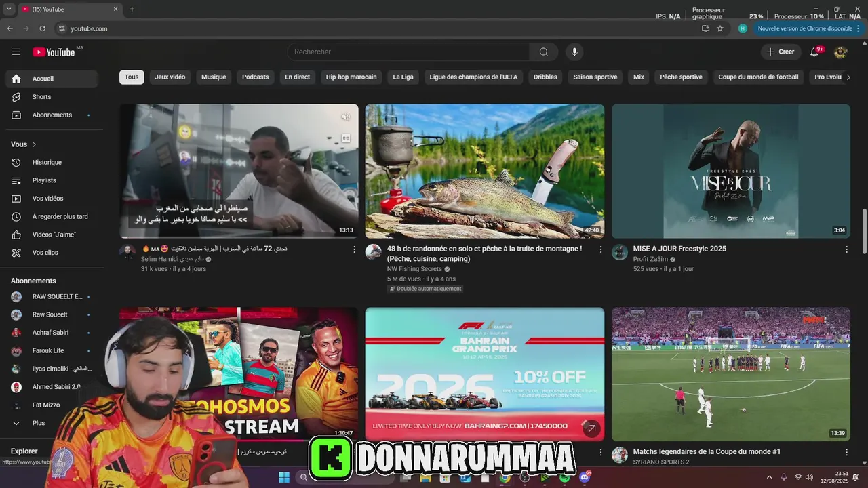This screenshot has height=488, width=868.
Task: Expand the Vous section
Action: (x=24, y=144)
